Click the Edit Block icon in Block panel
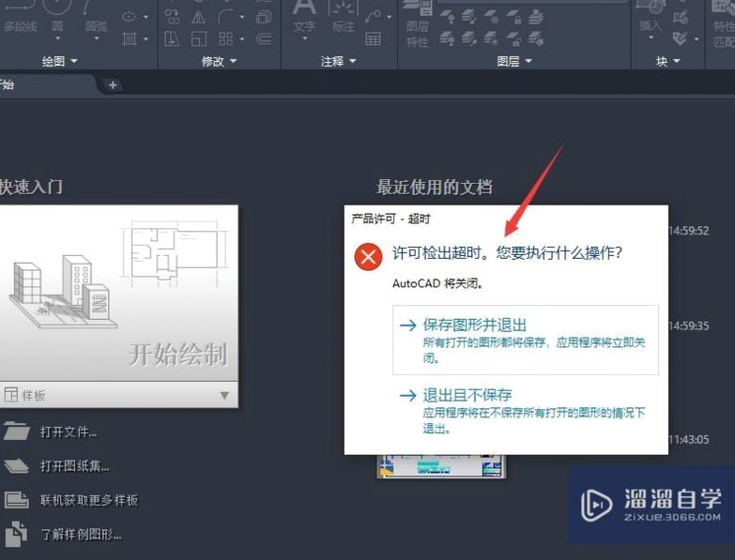The width and height of the screenshot is (735, 560). click(x=680, y=17)
